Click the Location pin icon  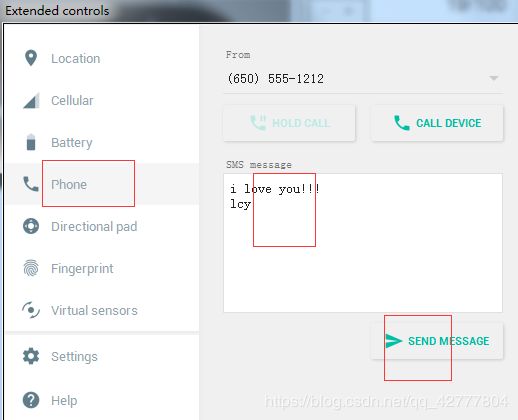(x=31, y=58)
